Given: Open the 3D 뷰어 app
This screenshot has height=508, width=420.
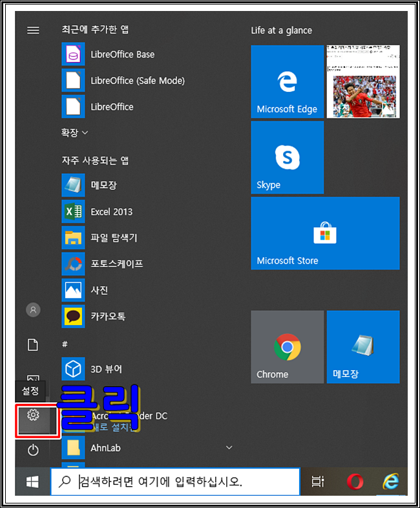Looking at the screenshot, I should pos(92,368).
